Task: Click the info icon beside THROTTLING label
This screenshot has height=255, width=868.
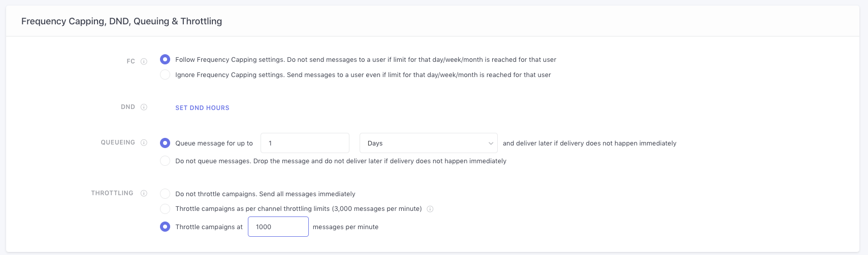Action: pos(144,193)
